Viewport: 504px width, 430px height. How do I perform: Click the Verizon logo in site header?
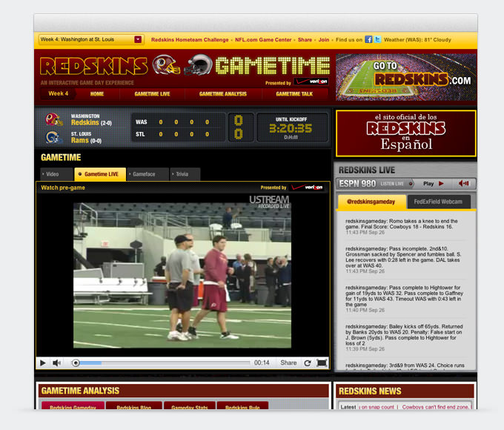click(311, 82)
